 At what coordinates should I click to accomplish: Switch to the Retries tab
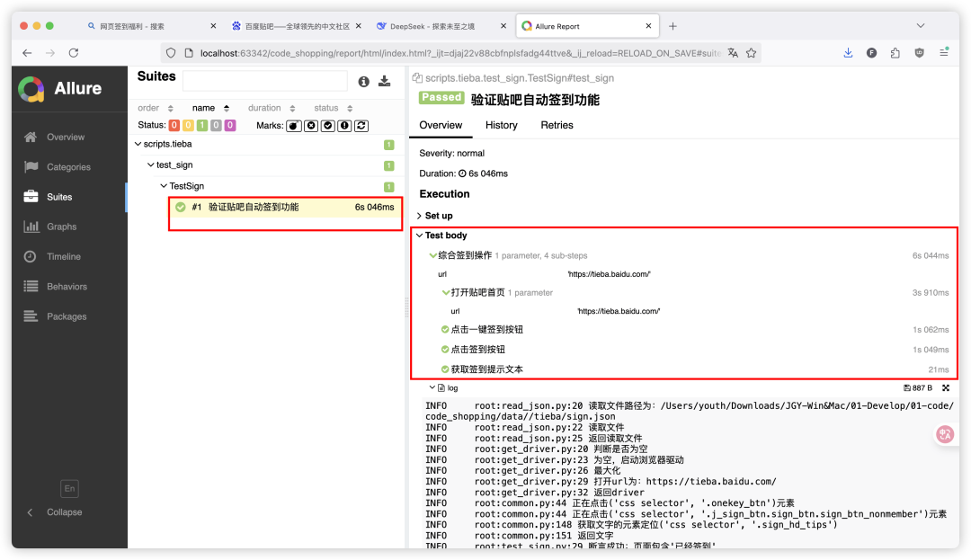click(557, 125)
